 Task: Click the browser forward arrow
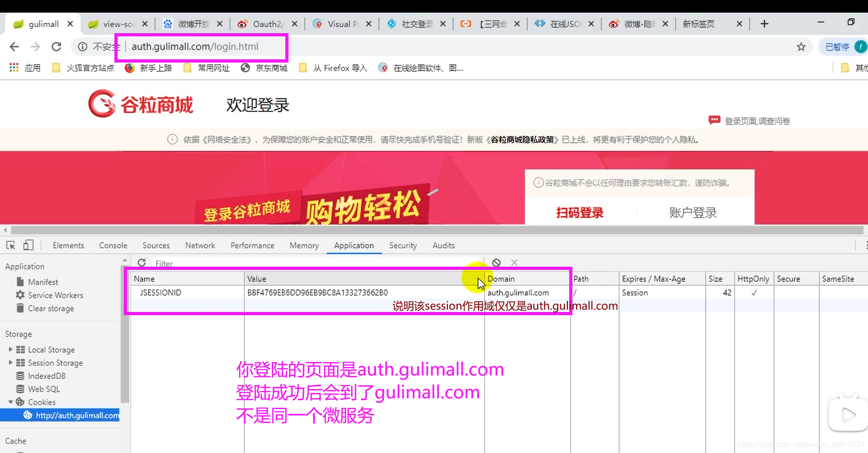coord(35,47)
